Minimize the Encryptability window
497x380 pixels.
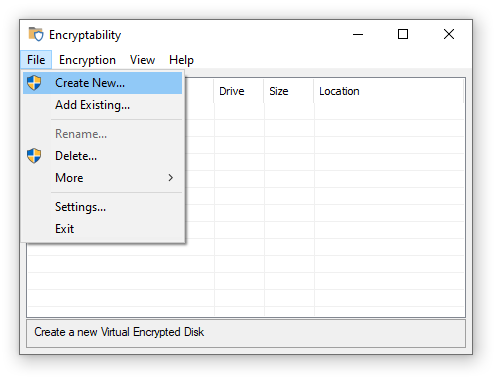(x=358, y=34)
